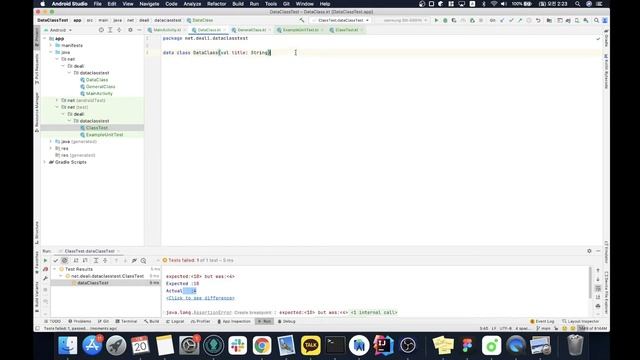Screen dimensions: 640x360
Task: Click the Import/Export tests icon
Action: point(134,260)
